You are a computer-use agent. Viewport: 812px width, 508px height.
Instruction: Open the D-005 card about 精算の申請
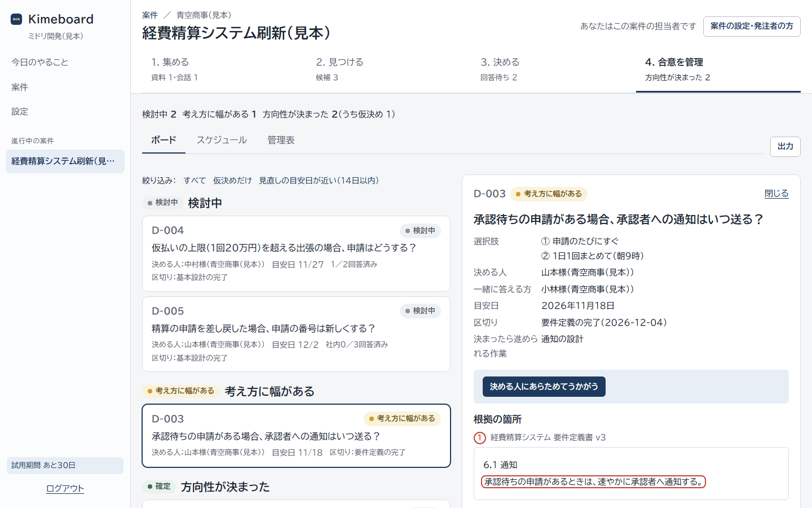[296, 334]
